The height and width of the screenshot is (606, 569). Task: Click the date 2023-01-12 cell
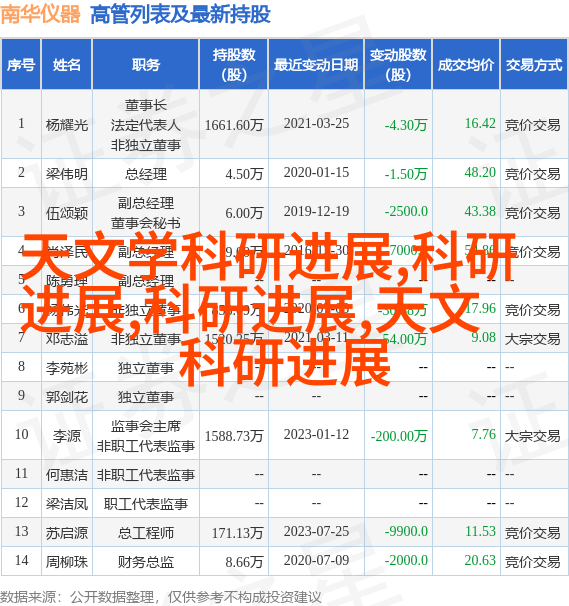tap(316, 434)
